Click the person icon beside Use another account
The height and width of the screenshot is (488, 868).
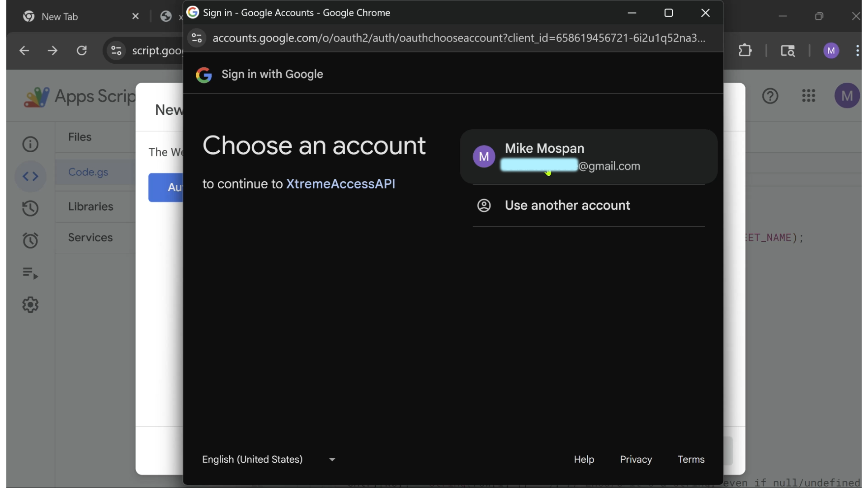coord(484,206)
